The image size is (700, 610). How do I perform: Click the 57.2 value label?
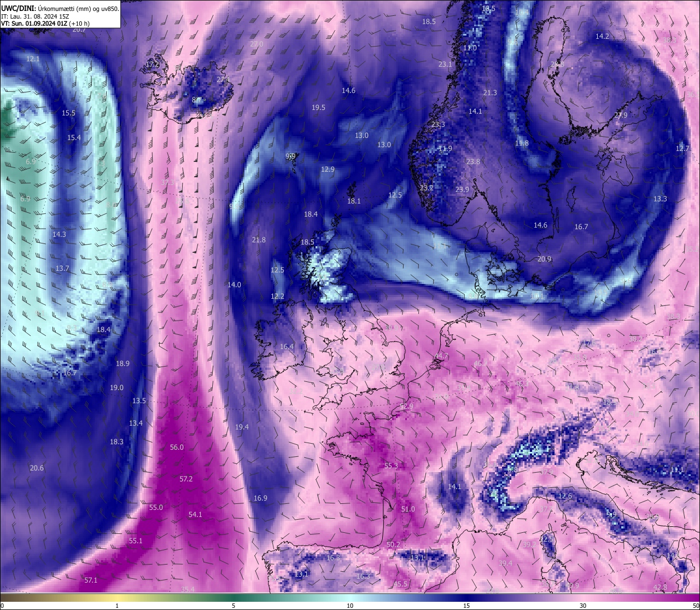pos(186,479)
